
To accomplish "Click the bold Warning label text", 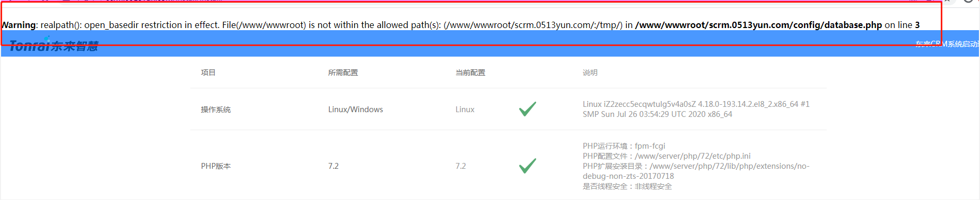I will pyautogui.click(x=19, y=25).
